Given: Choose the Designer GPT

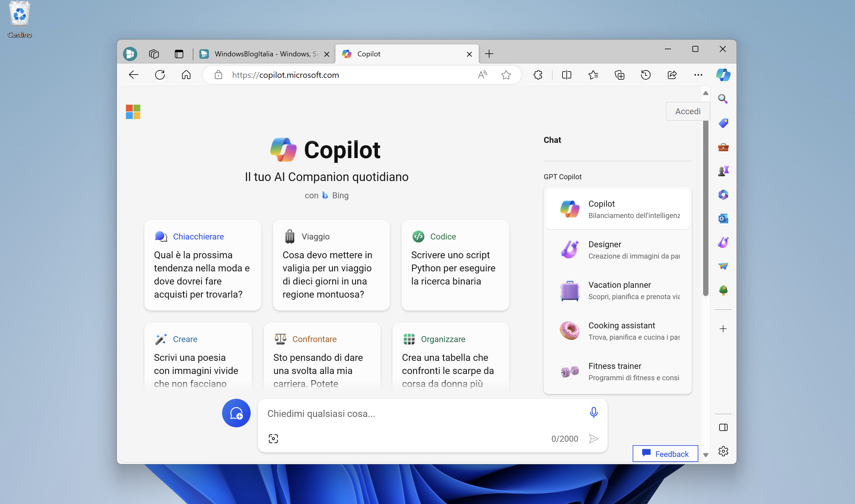Looking at the screenshot, I should 617,250.
